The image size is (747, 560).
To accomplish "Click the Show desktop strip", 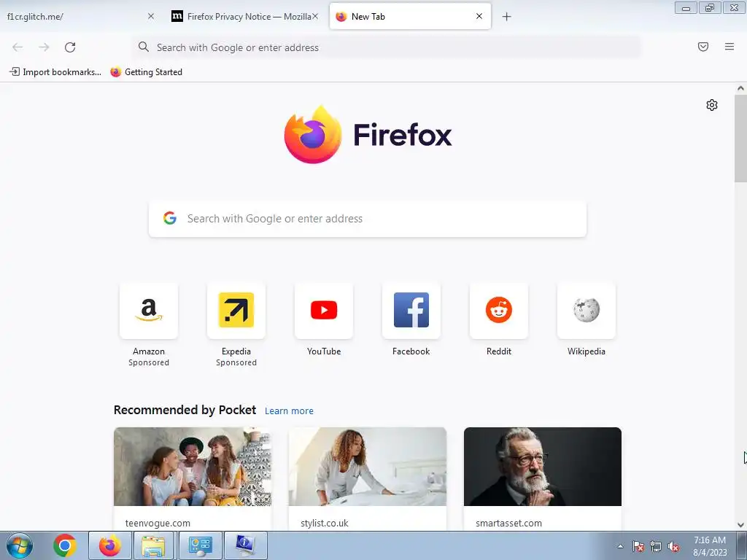I will point(743,545).
